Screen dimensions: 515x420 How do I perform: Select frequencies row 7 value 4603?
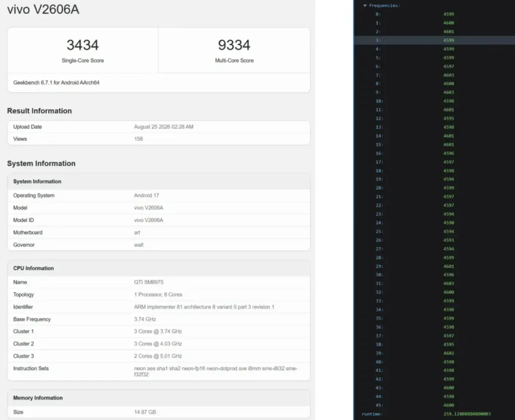449,75
